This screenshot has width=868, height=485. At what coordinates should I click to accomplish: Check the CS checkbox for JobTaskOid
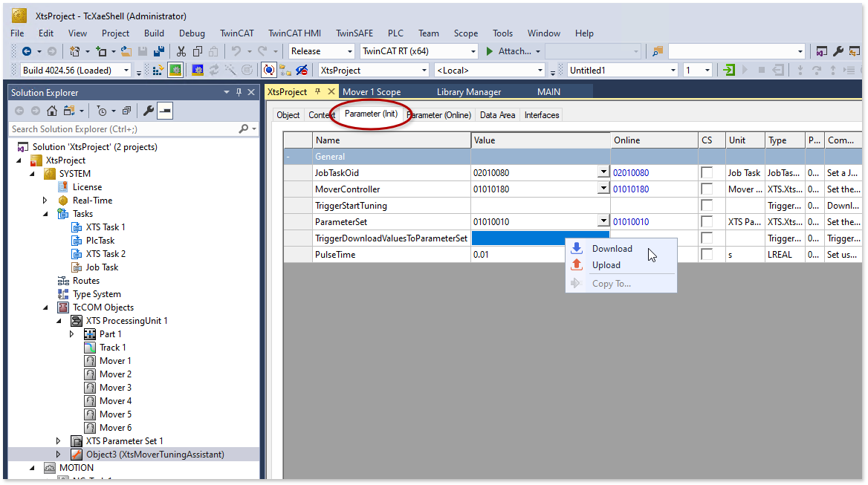pyautogui.click(x=707, y=172)
